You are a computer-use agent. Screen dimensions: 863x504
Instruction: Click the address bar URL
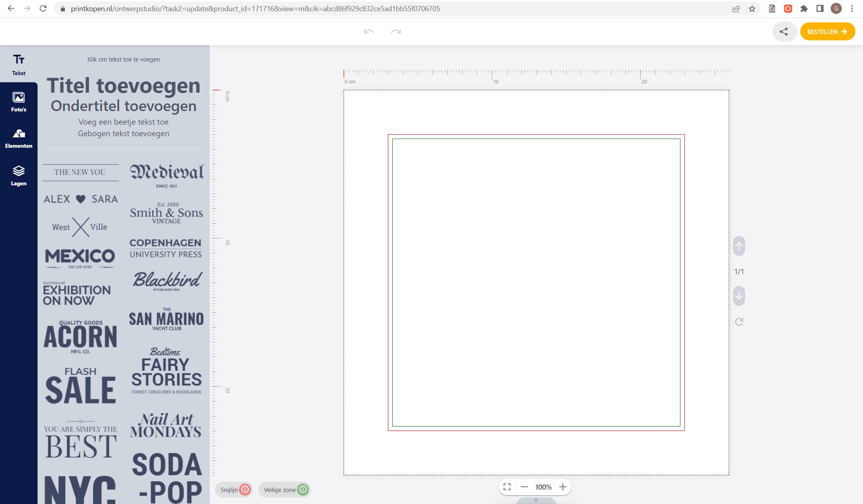click(255, 8)
